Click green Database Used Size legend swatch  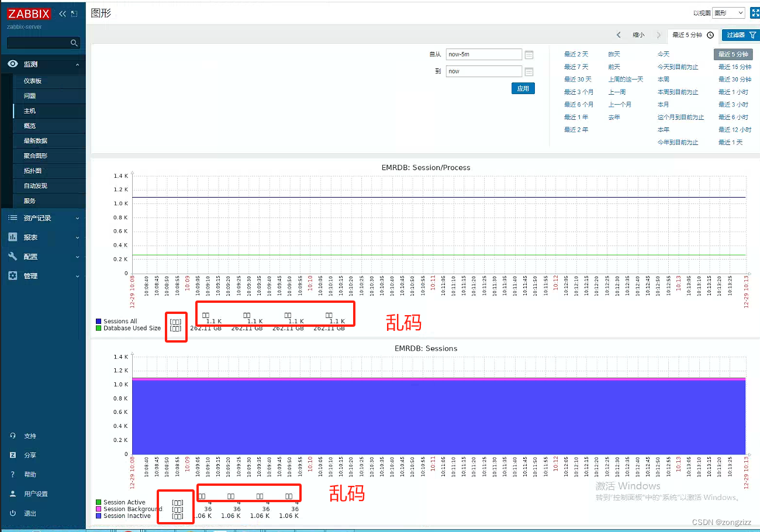click(98, 329)
